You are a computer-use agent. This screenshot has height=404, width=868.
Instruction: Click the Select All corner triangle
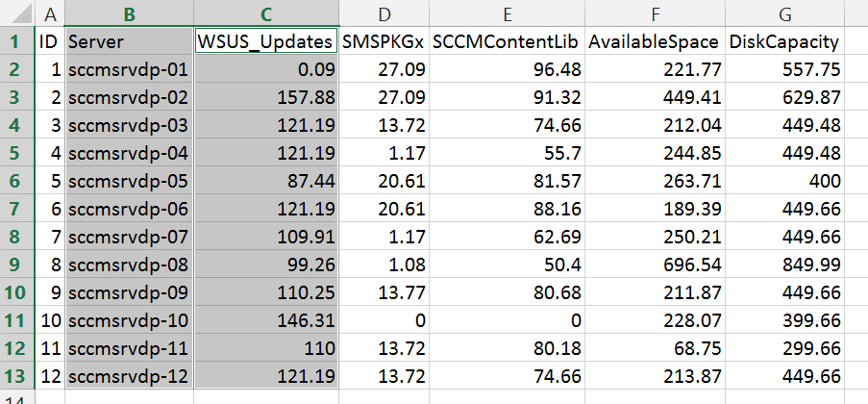point(15,13)
